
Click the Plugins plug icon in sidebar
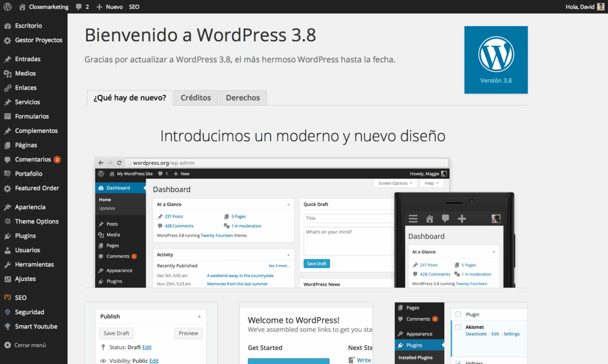click(x=7, y=236)
